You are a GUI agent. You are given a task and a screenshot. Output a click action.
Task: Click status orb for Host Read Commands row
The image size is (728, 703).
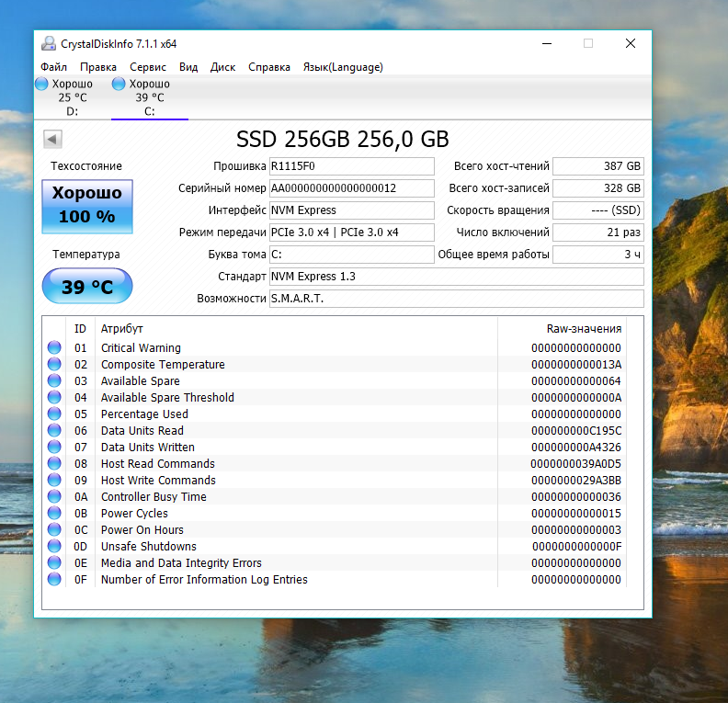pyautogui.click(x=54, y=463)
